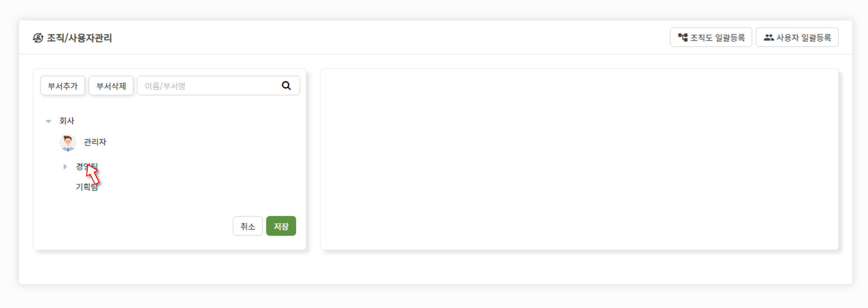This screenshot has width=868, height=308.
Task: Click the empty detail panel on right
Action: (x=579, y=159)
